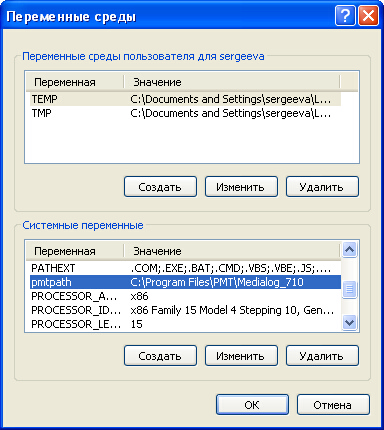This screenshot has height=430, width=384.
Task: Select the PROCESSOR_A... variable row
Action: click(185, 296)
